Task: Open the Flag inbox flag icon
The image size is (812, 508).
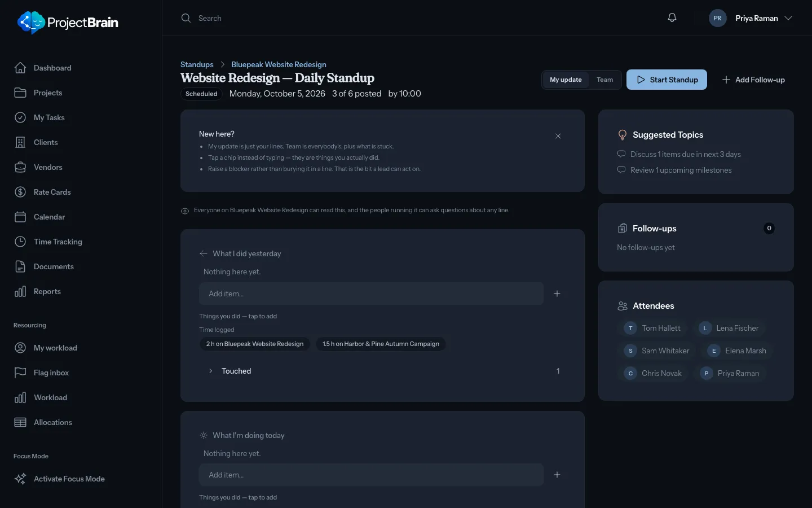Action: (20, 373)
